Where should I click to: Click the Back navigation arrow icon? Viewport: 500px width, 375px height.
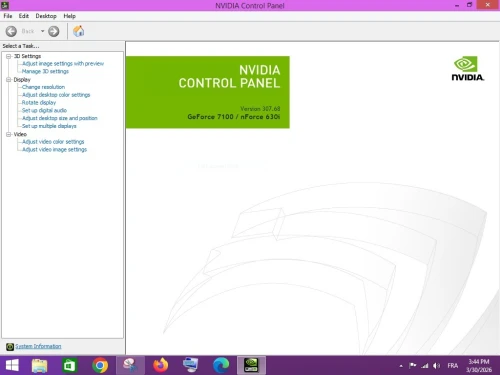11,31
